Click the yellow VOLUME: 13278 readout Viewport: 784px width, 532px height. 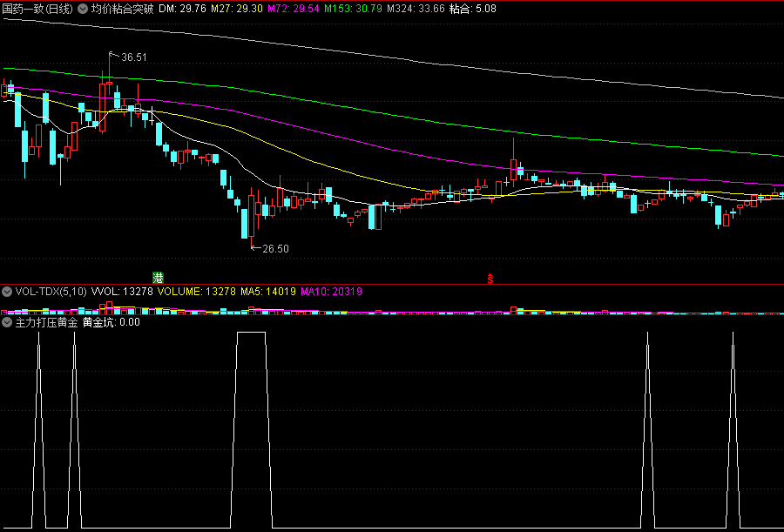[197, 292]
